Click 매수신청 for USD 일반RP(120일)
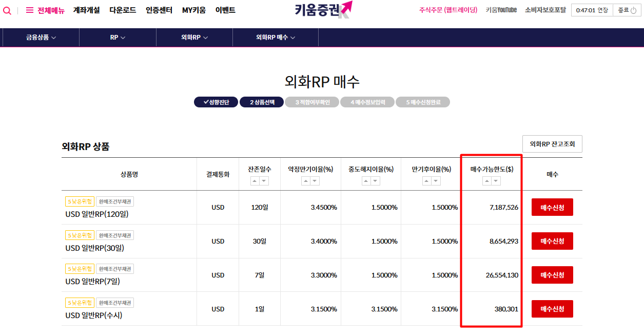644x333 pixels. pyautogui.click(x=552, y=207)
